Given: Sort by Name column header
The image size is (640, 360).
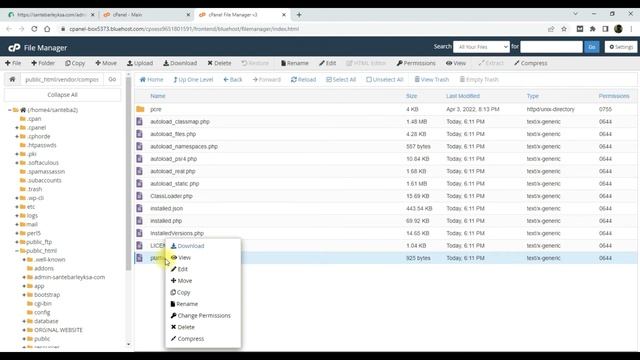Looking at the screenshot, I should click(158, 96).
